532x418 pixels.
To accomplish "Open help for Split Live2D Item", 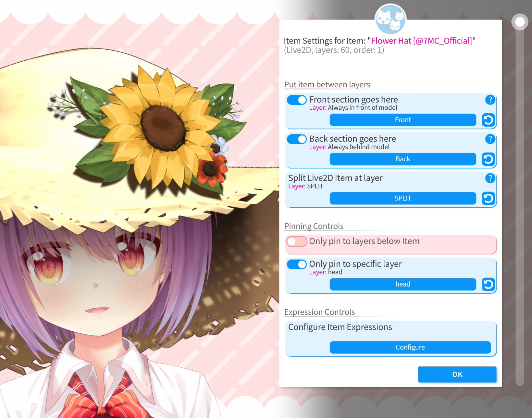I will [x=490, y=178].
